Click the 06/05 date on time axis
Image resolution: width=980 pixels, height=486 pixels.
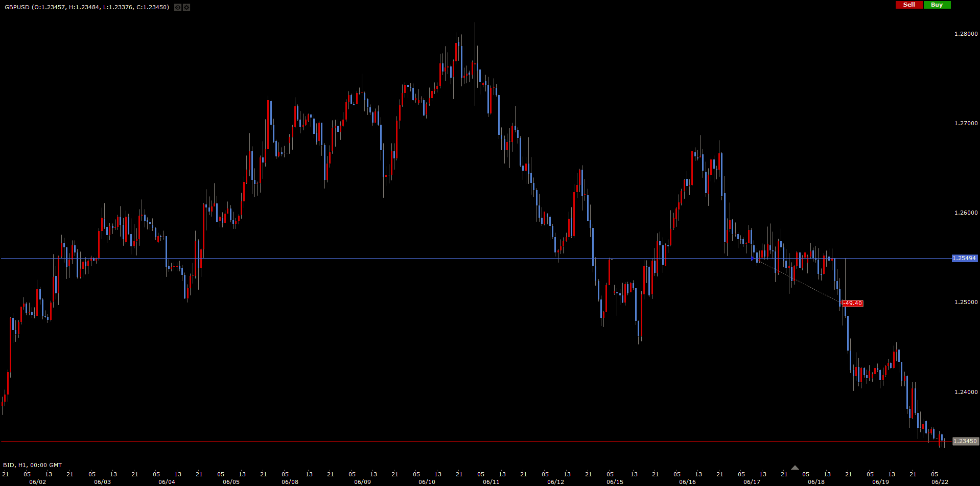(231, 482)
